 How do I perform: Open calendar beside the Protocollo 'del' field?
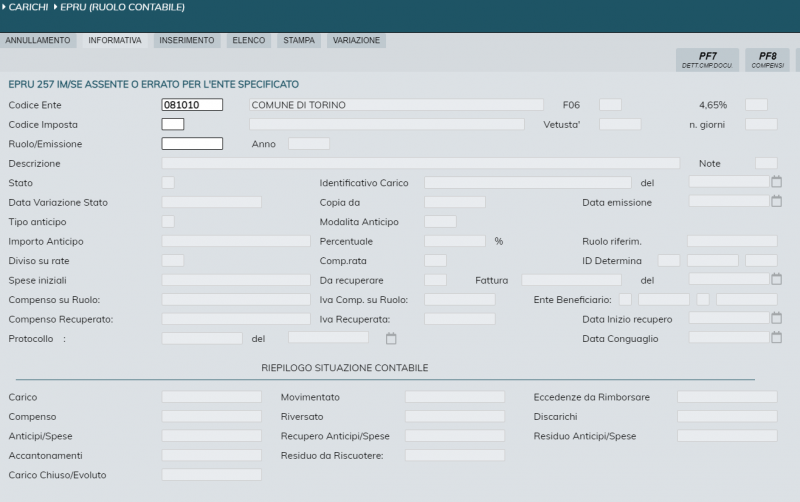(391, 338)
